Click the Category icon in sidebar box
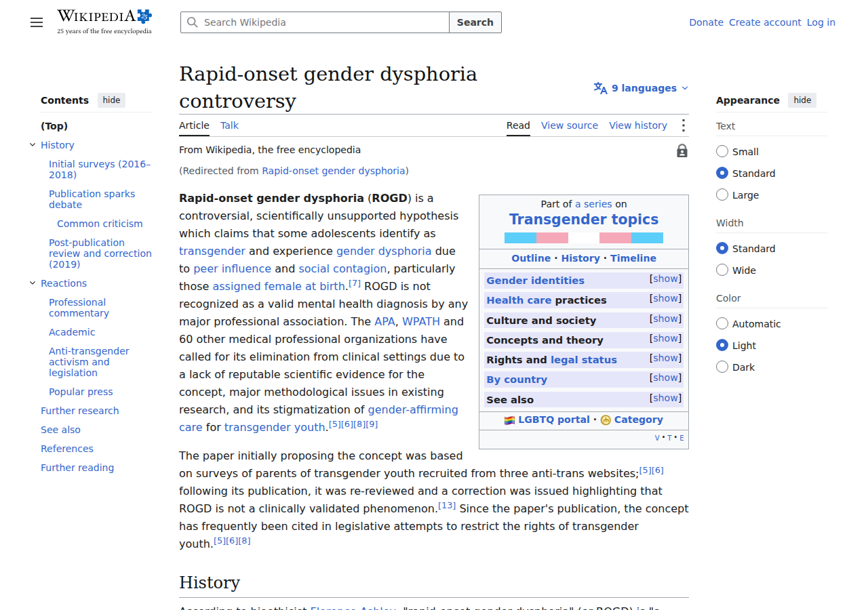The image size is (868, 610). (x=606, y=420)
